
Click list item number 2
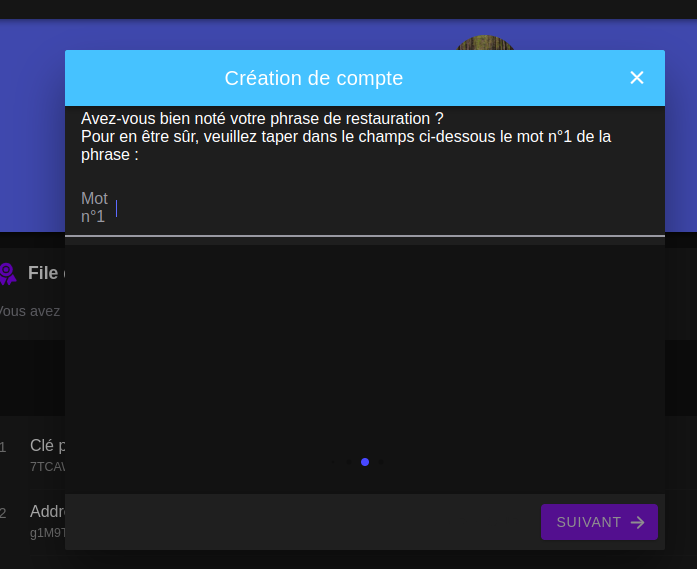tap(3, 513)
